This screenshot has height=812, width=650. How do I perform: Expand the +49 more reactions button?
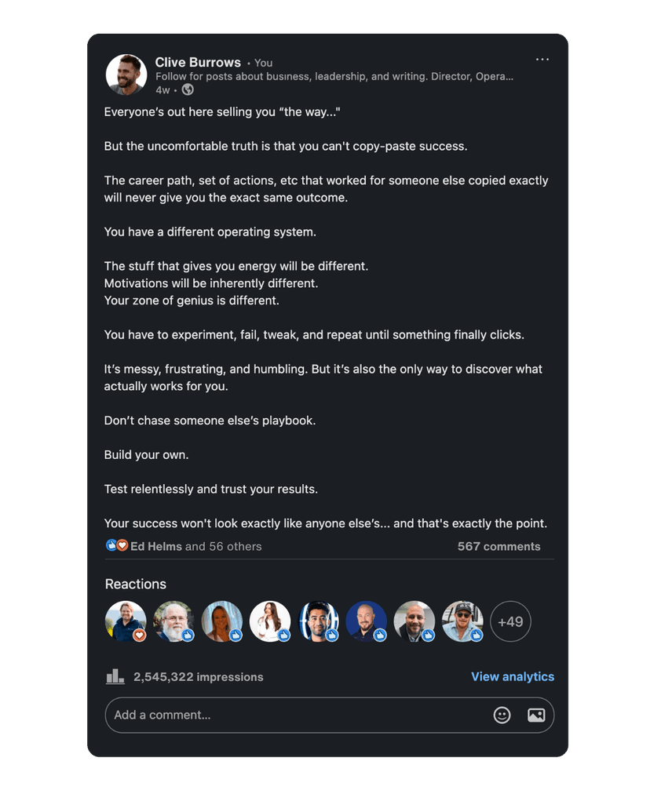pyautogui.click(x=510, y=621)
